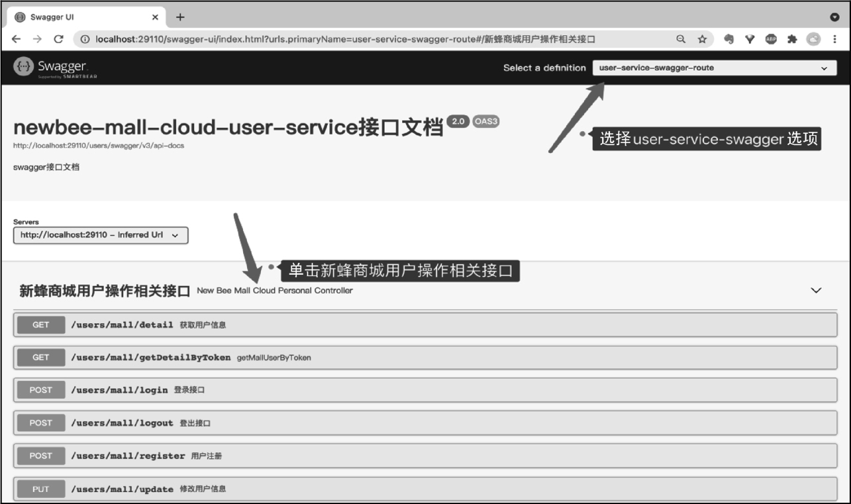Screen dimensions: 851x504
Task: Click the OAS3 version badge
Action: [485, 122]
